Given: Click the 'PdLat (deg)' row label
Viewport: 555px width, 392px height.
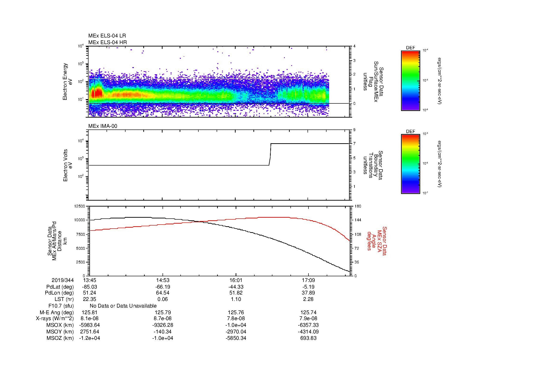Looking at the screenshot, I should (60, 287).
